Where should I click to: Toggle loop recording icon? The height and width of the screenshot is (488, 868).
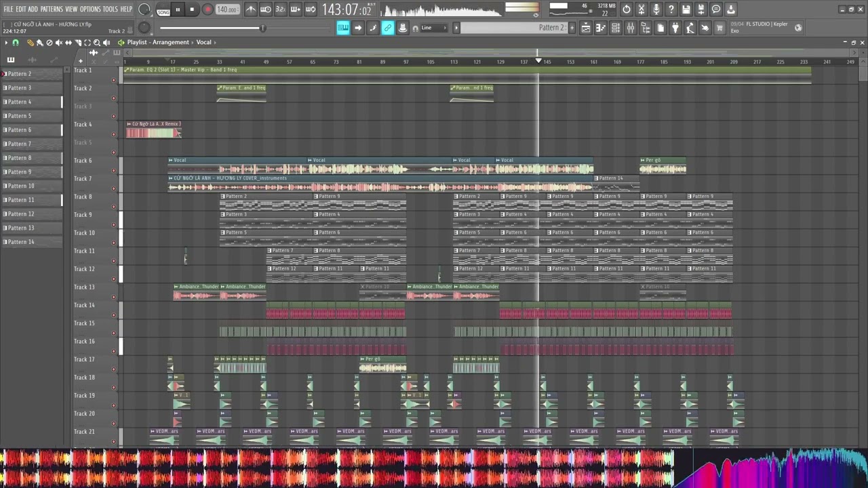311,9
